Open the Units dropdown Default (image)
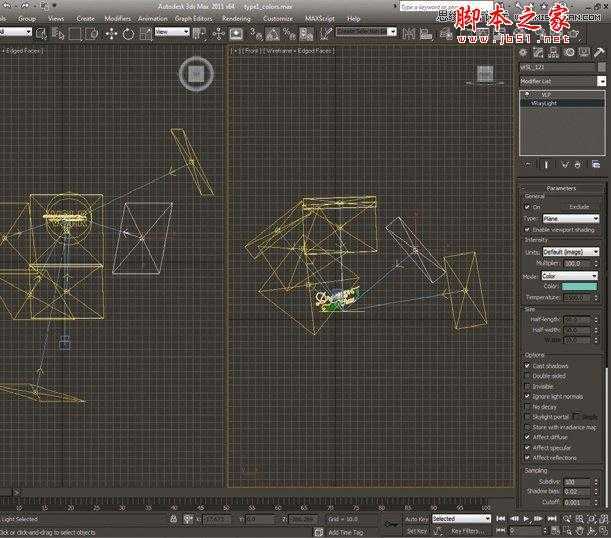The image size is (611, 538). tap(571, 252)
